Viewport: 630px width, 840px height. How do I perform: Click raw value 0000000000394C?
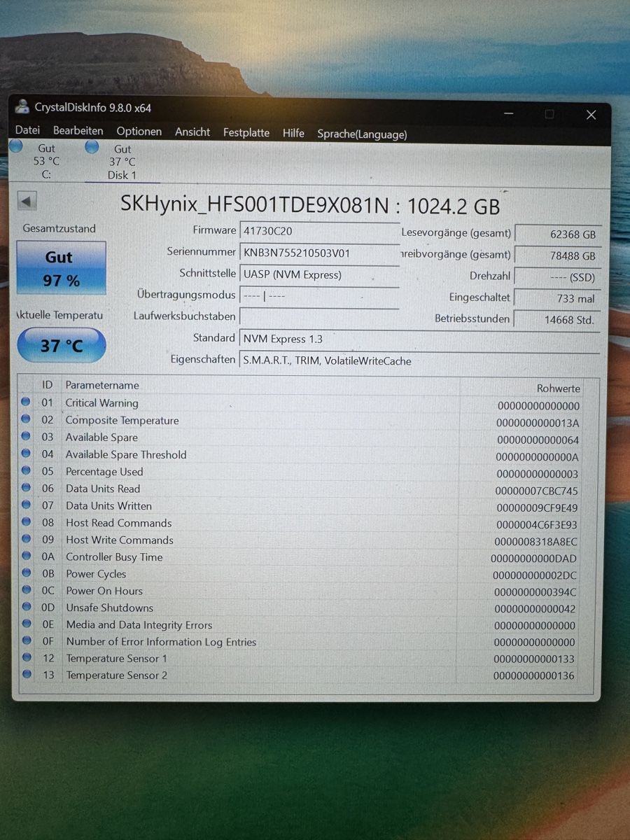[535, 592]
